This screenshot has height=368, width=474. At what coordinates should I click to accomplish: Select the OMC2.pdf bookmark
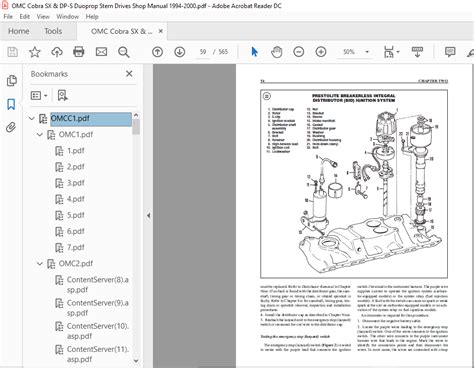(x=76, y=264)
